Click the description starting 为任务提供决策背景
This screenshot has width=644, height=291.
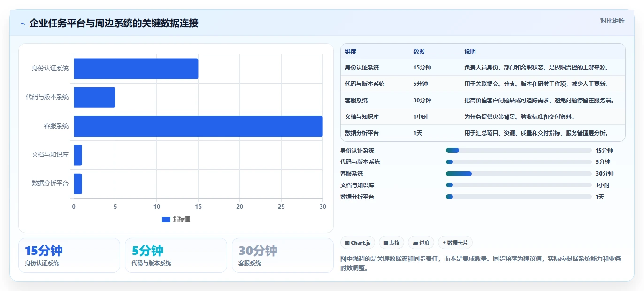[519, 117]
